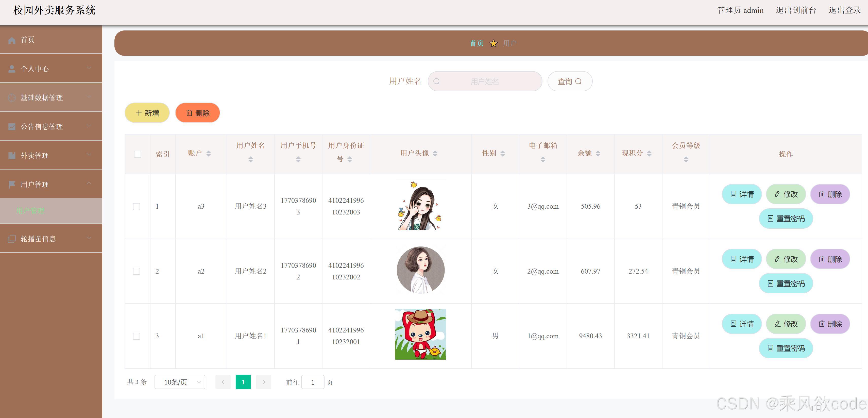Image resolution: width=868 pixels, height=418 pixels.
Task: Click the 修改 edit button for user a2
Action: [x=786, y=259]
